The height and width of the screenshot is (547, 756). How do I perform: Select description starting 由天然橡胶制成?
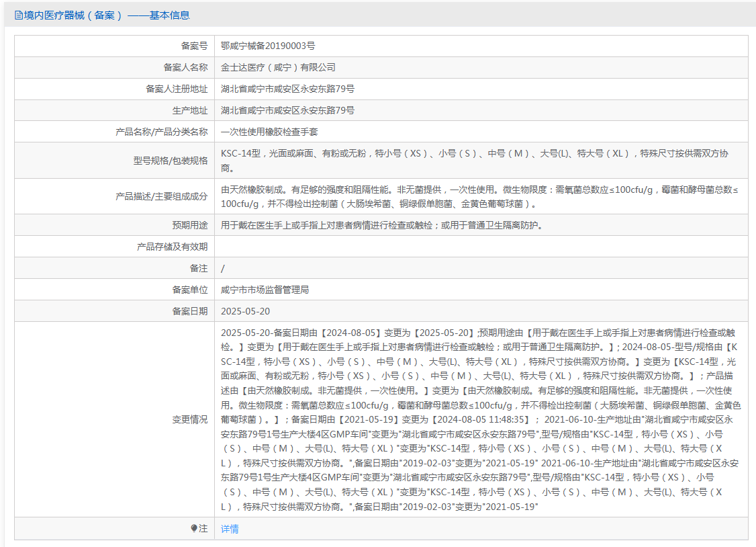click(479, 196)
